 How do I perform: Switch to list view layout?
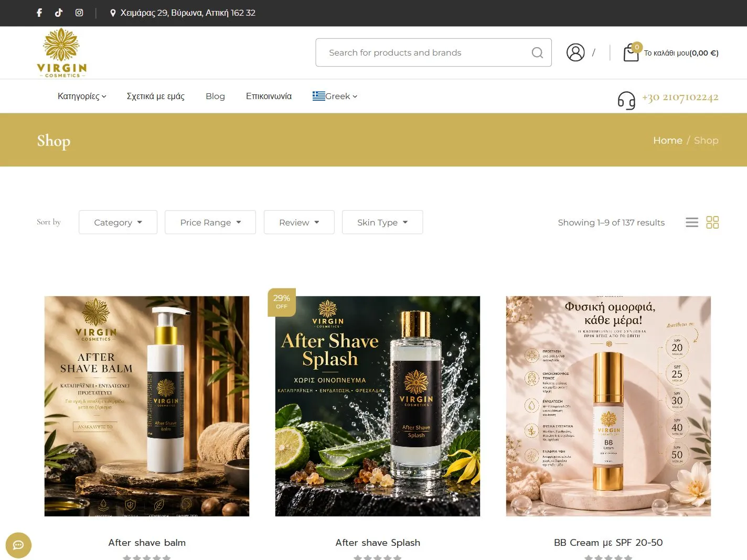click(x=692, y=222)
